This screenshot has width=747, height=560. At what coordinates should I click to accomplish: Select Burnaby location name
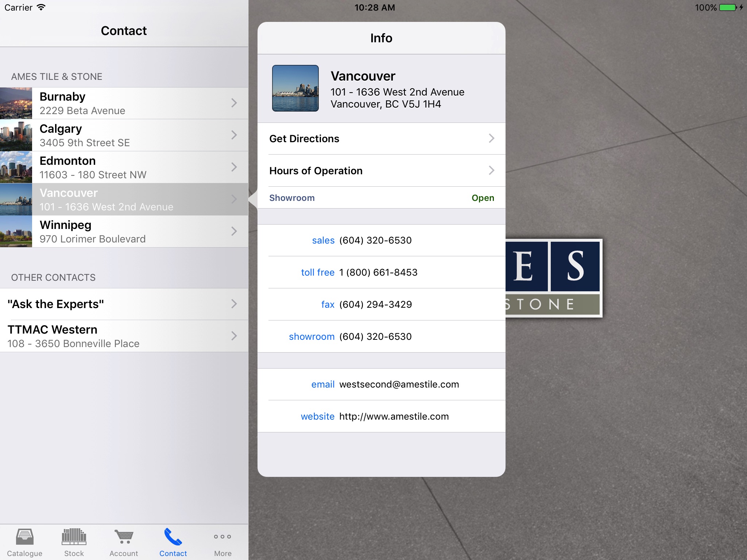click(x=62, y=97)
